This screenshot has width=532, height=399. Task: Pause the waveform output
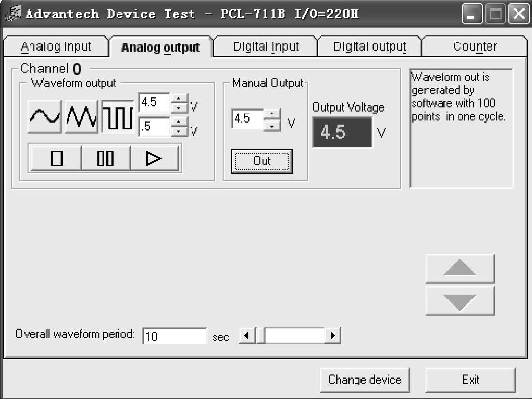point(105,158)
